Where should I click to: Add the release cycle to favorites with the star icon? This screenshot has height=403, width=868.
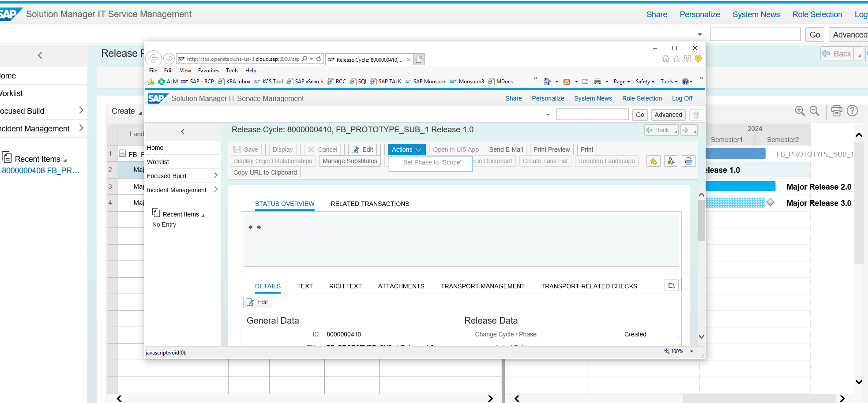pyautogui.click(x=654, y=161)
